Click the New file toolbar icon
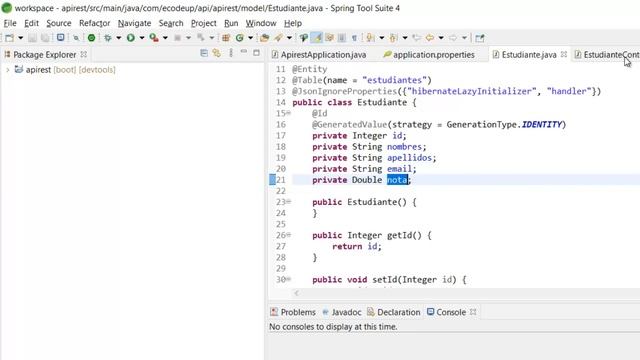The width and height of the screenshot is (640, 360). [9, 38]
